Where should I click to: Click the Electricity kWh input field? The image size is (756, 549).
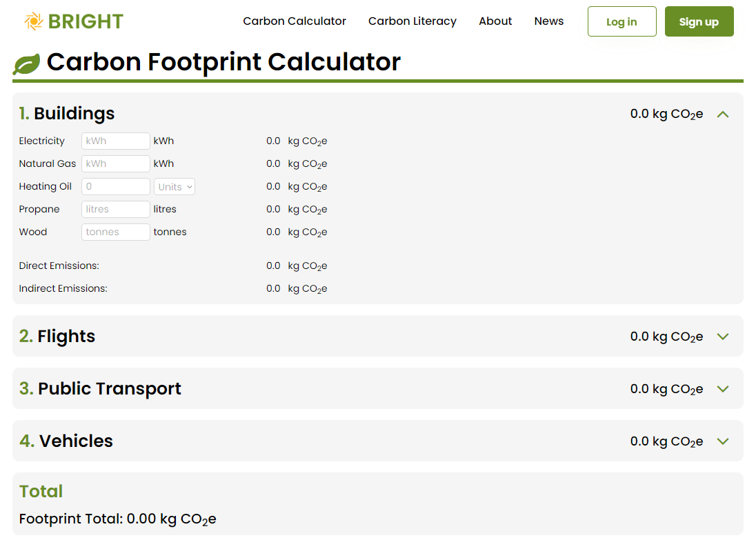pos(115,141)
